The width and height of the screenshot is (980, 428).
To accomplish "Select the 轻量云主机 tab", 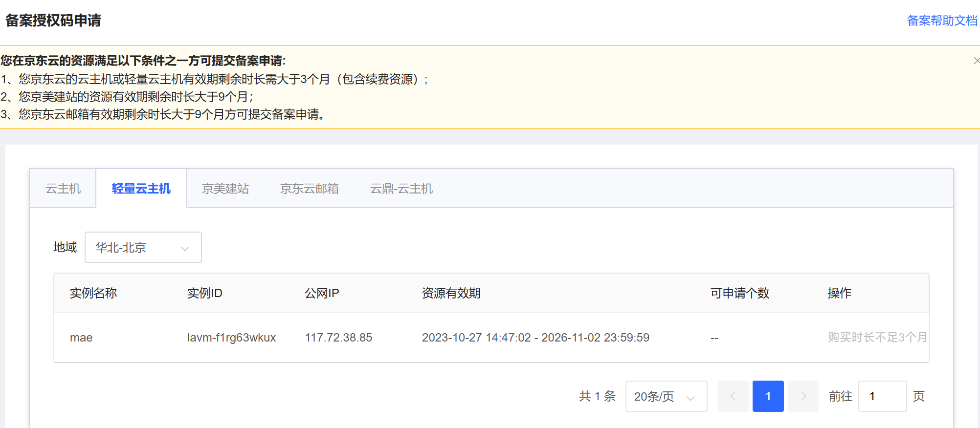I will click(x=141, y=189).
